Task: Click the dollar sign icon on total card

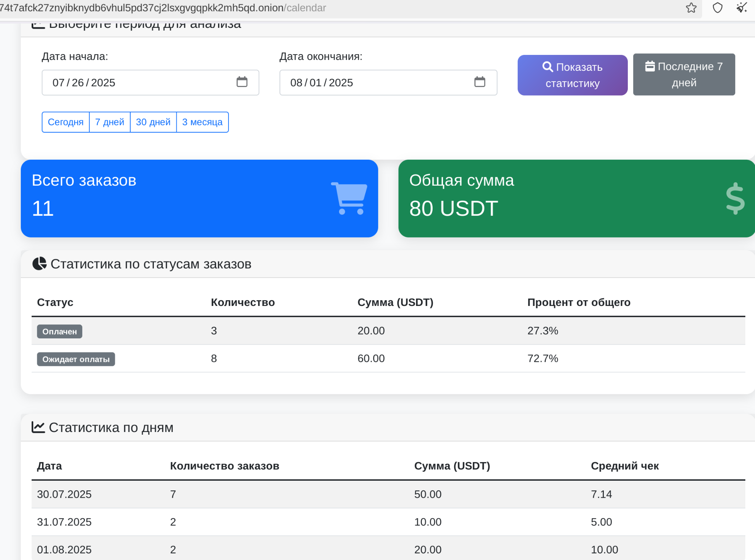Action: point(735,198)
